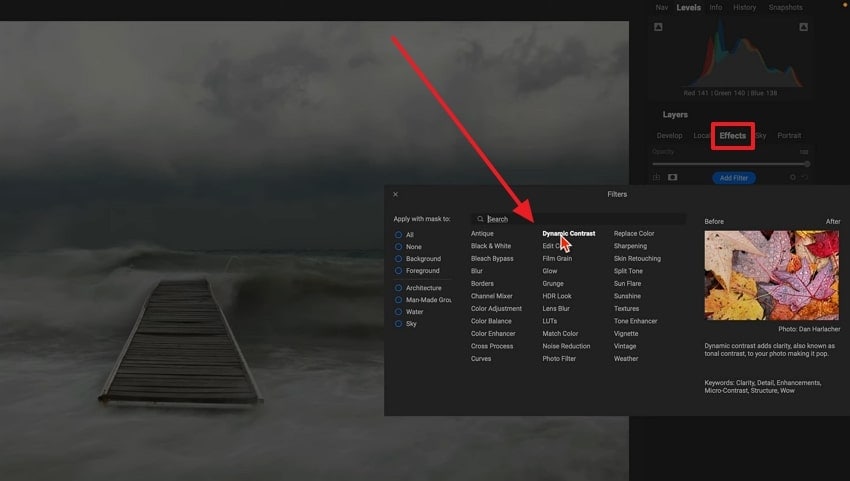The height and width of the screenshot is (481, 850).
Task: Choose the Channel Mixer filter
Action: coord(491,296)
